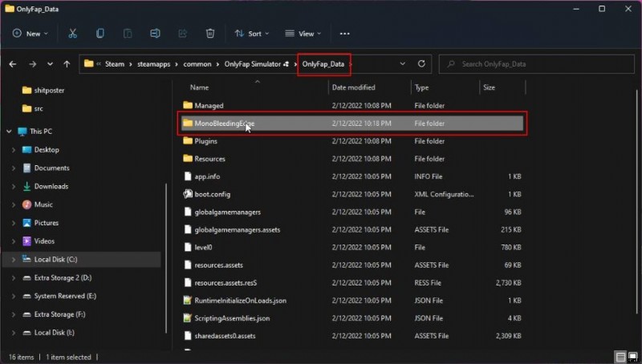Select Extra Storage (F:) drive
The width and height of the screenshot is (642, 364).
pos(54,314)
